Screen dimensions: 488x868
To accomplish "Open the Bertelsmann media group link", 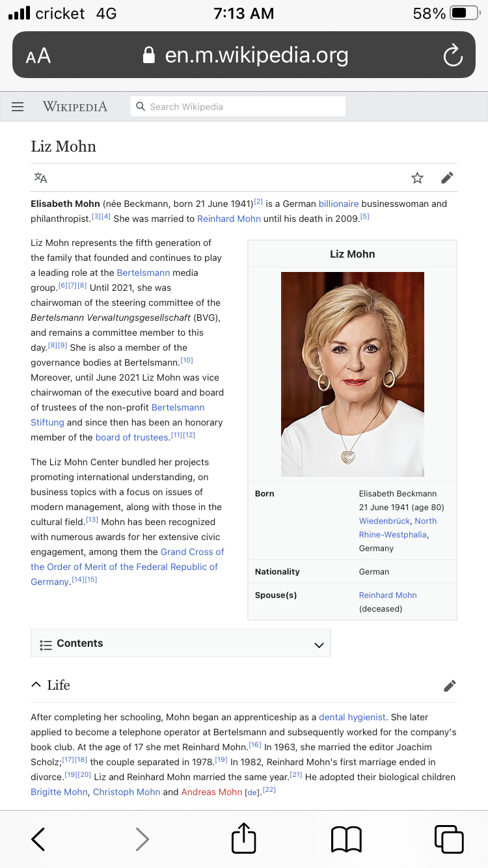I will click(143, 273).
